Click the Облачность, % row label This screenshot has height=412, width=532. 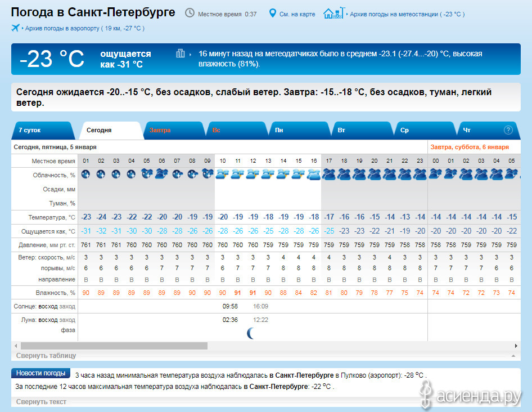[54, 175]
